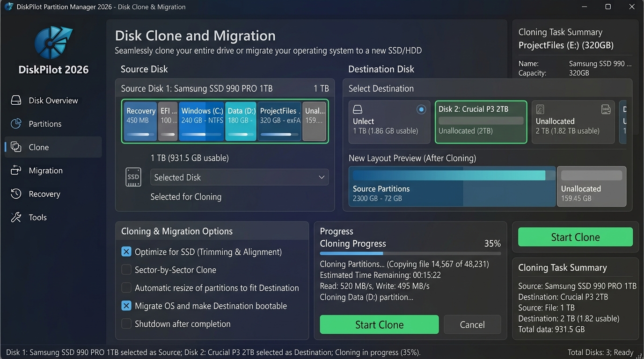Open the Tools section

[x=53, y=217]
